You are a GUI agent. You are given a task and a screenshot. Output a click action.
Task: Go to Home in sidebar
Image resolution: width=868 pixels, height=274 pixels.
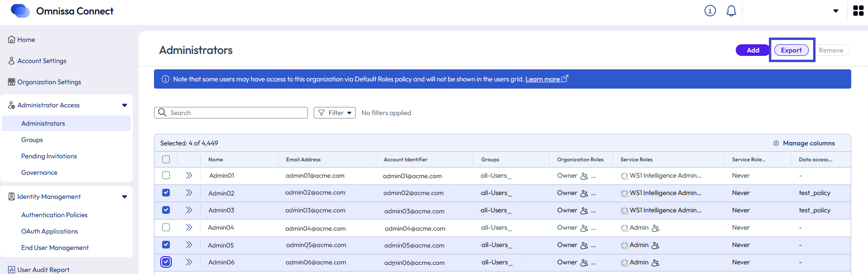(26, 39)
